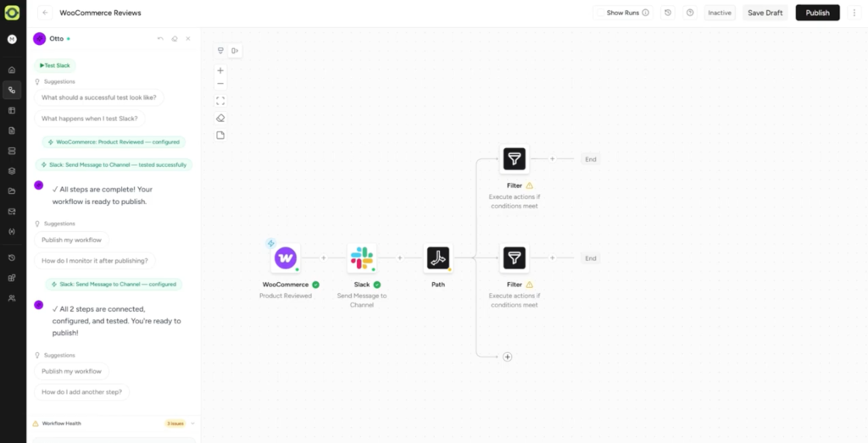Click the upper End node
Image resolution: width=868 pixels, height=443 pixels.
pyautogui.click(x=591, y=159)
